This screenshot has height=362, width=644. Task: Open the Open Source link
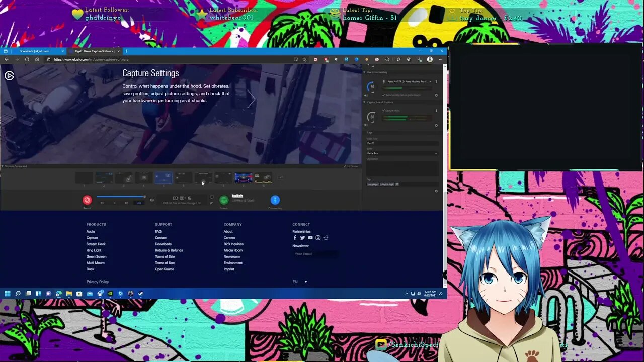tap(165, 269)
